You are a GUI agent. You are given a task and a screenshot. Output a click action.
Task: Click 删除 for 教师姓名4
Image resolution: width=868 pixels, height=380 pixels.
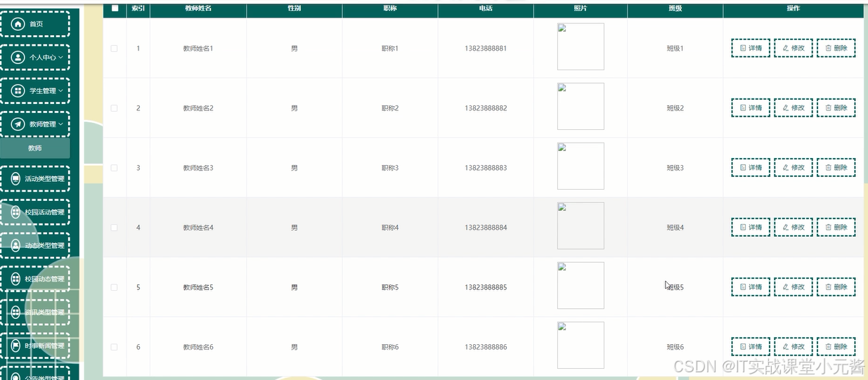[x=836, y=228]
